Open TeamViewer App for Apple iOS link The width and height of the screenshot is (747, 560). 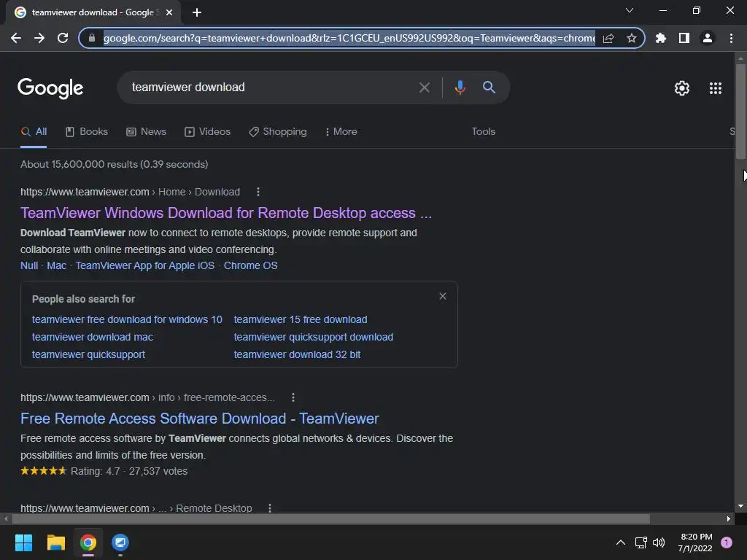pos(145,265)
